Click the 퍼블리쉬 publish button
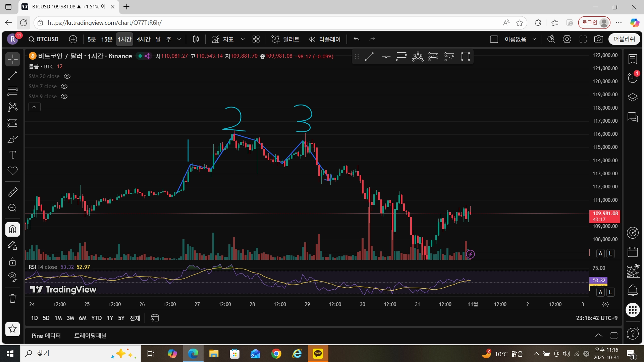Viewport: 644px width, 362px height. 624,39
